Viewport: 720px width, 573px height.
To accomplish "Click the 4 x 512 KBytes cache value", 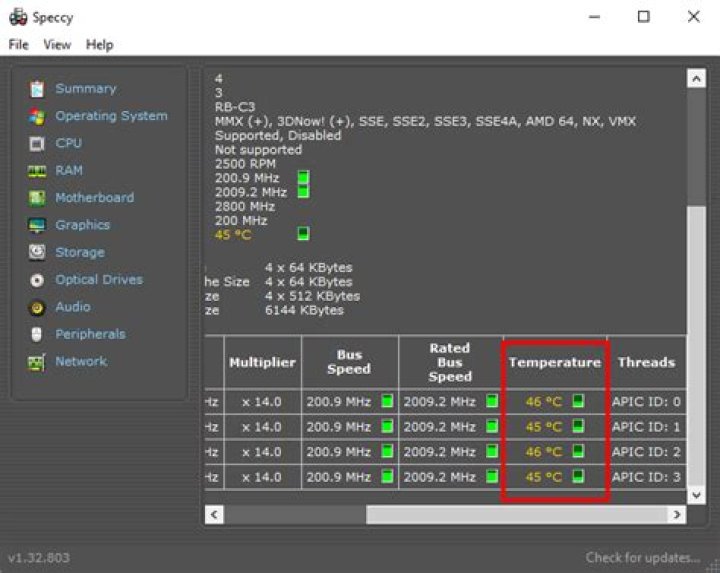I will click(312, 296).
